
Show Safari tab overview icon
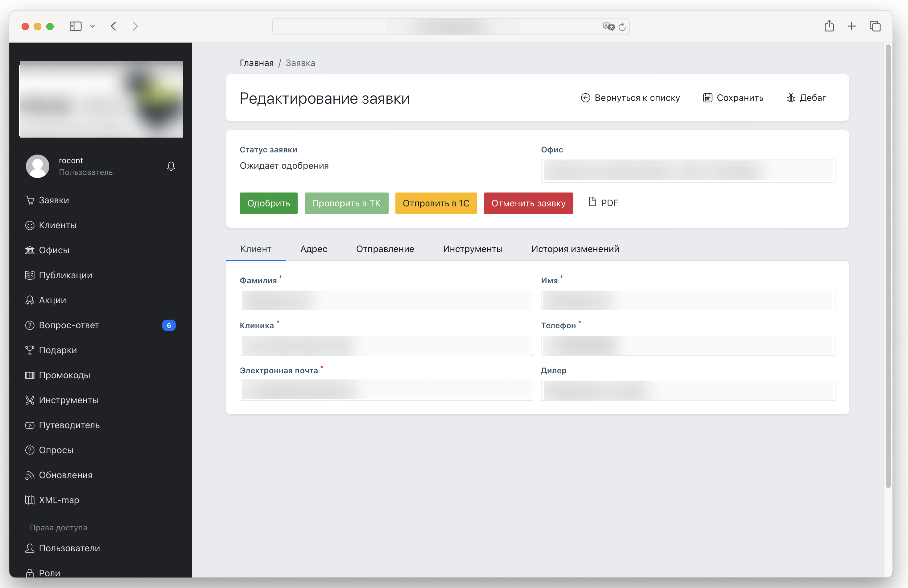point(875,26)
